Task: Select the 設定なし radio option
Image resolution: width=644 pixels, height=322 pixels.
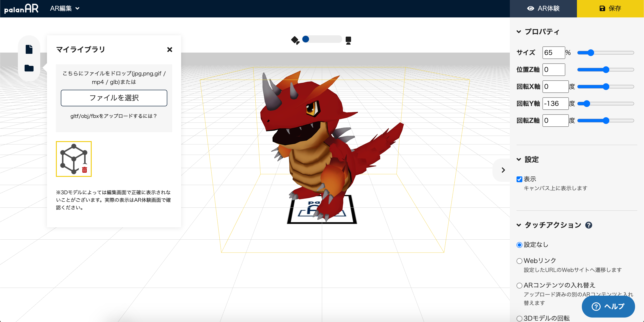Action: point(519,245)
